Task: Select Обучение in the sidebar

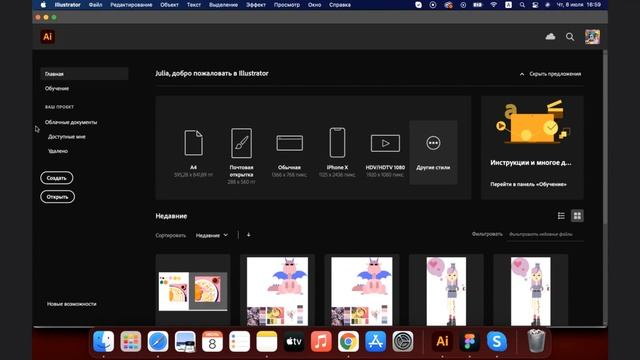Action: click(57, 88)
